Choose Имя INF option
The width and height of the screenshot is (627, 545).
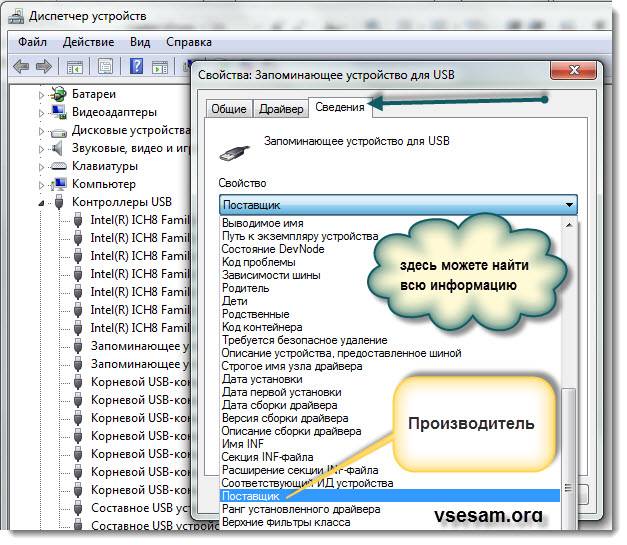243,444
